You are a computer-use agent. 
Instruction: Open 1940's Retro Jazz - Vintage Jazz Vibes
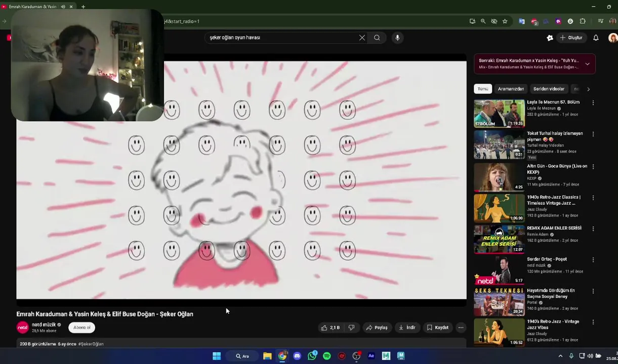click(553, 325)
